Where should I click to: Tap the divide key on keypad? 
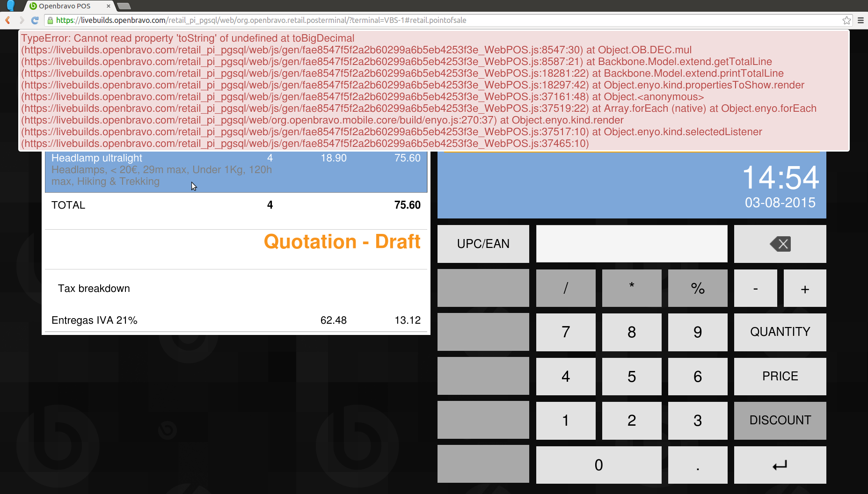(x=566, y=288)
